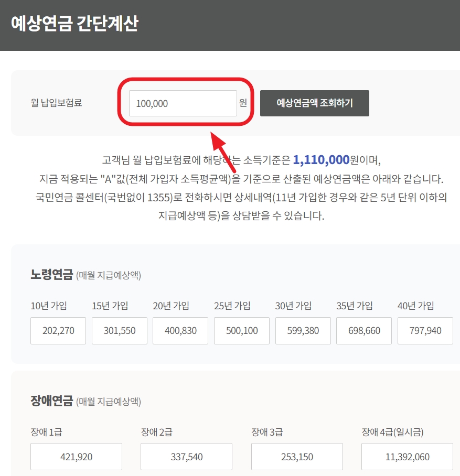Select the 40년 가입 value 797,940
This screenshot has height=476, width=460.
[x=425, y=330]
